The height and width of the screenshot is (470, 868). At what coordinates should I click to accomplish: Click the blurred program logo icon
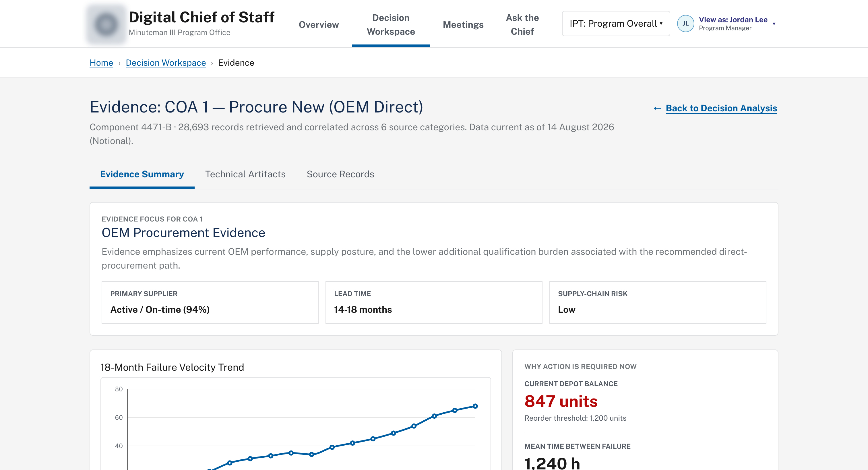106,24
